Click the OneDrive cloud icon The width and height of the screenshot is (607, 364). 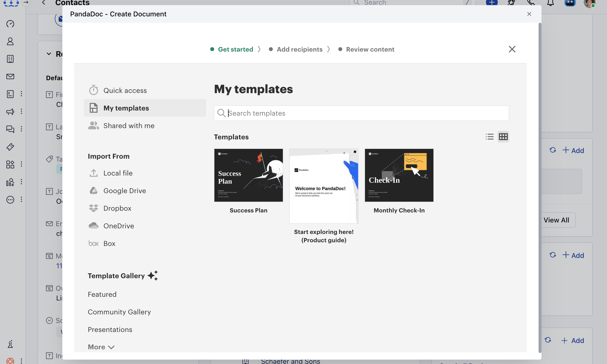[x=93, y=226]
